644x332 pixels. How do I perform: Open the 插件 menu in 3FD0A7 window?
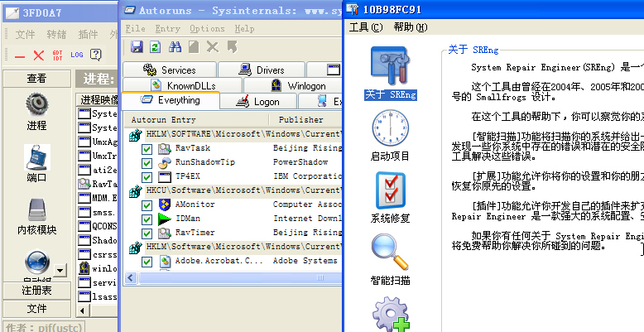[x=88, y=35]
